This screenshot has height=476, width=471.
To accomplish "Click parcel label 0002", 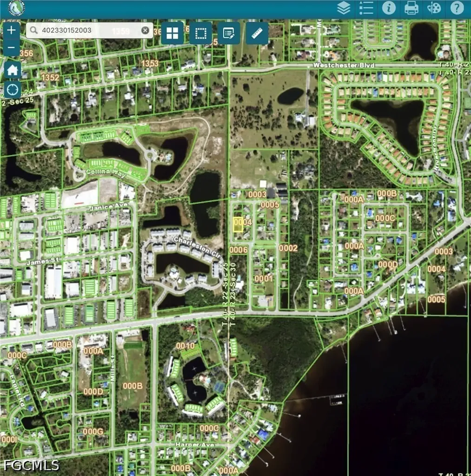I will 288,248.
